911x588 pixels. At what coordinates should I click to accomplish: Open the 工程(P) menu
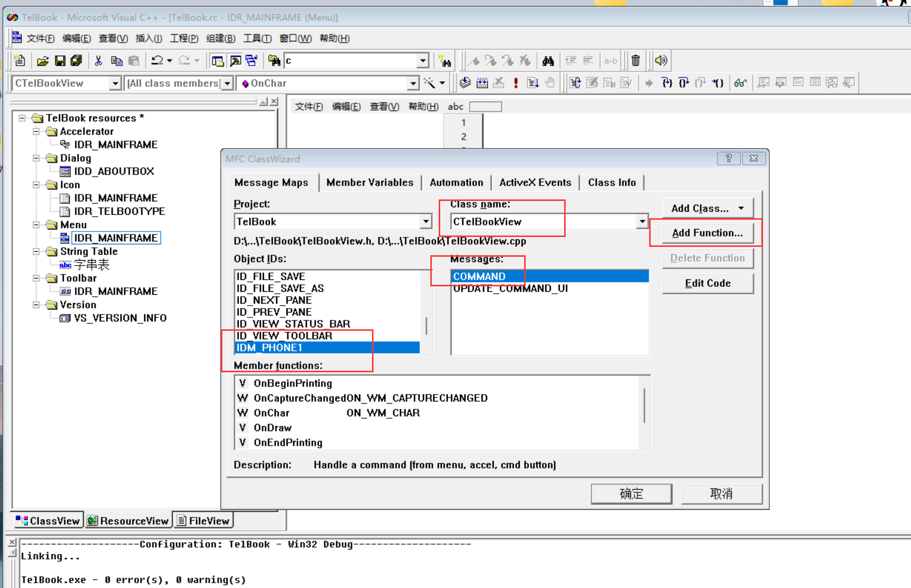(x=184, y=38)
